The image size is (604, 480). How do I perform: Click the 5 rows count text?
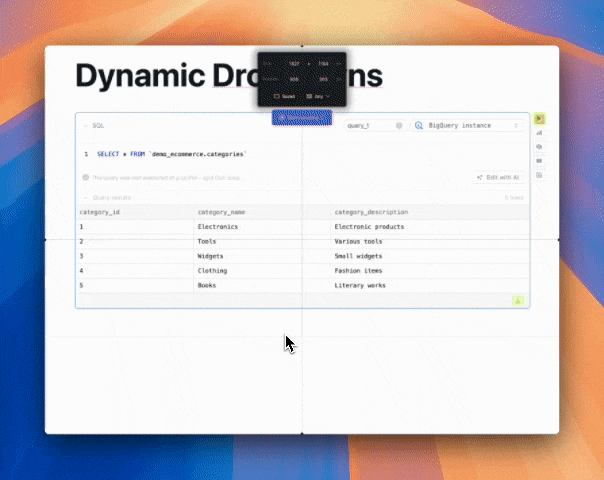[x=514, y=198]
